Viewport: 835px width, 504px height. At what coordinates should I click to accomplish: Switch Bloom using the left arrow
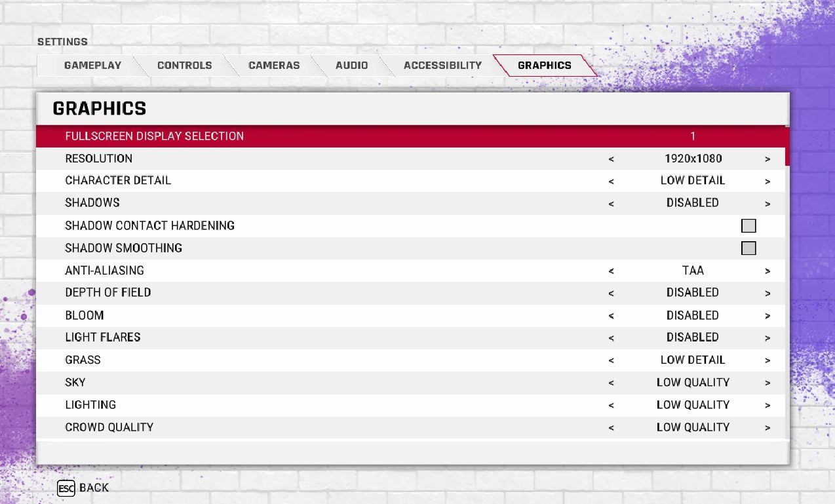611,316
